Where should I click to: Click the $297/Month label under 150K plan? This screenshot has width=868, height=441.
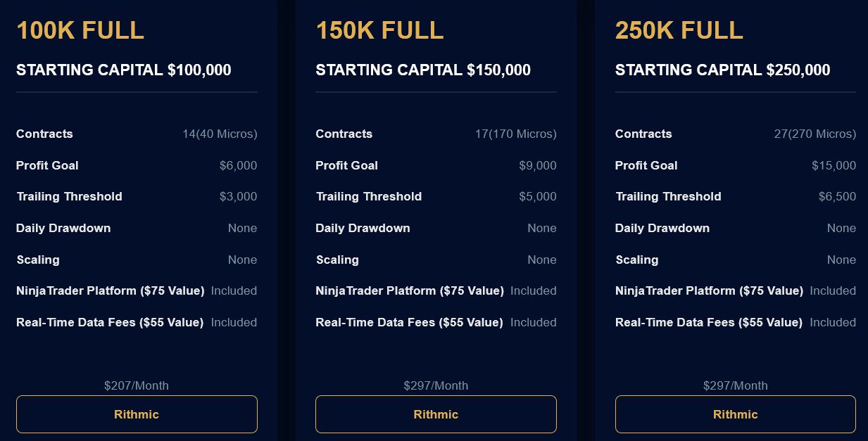click(436, 385)
